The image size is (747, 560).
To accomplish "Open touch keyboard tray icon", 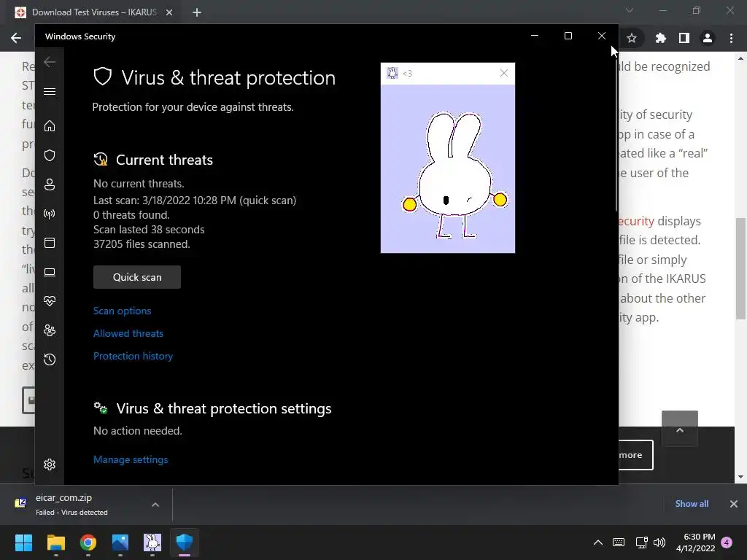I will point(619,542).
